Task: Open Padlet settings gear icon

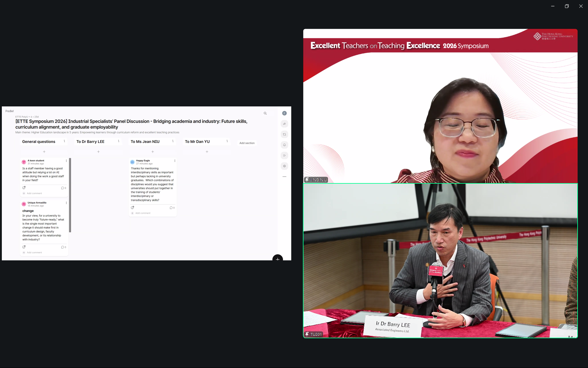Action: click(x=285, y=166)
